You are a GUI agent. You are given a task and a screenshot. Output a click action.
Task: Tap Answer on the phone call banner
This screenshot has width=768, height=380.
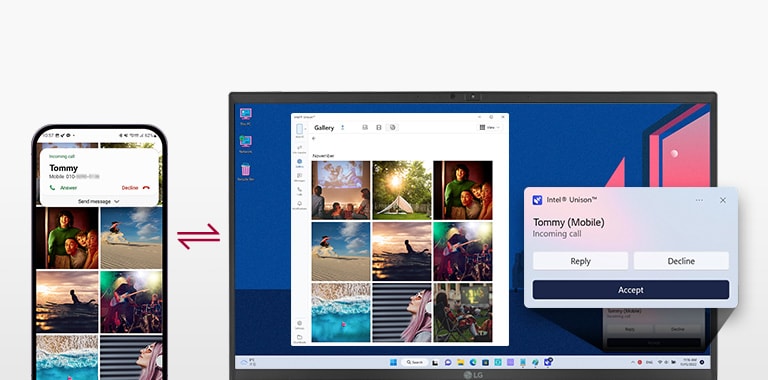(63, 188)
